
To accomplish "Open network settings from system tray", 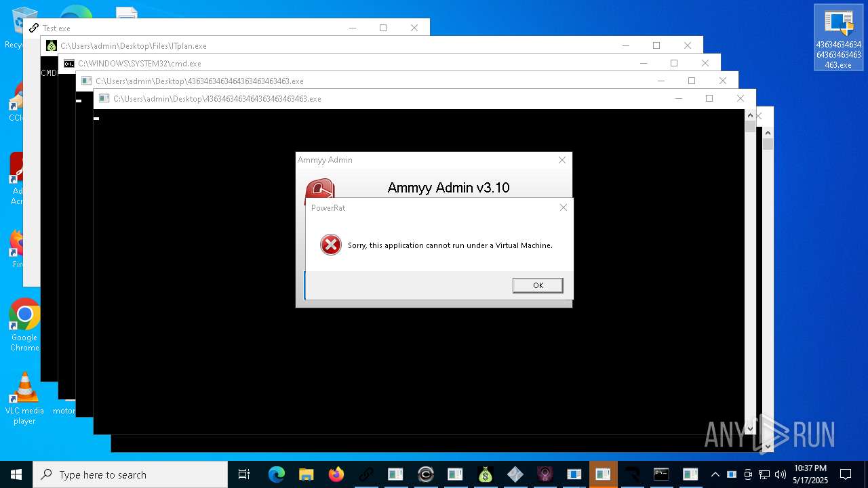I will click(764, 474).
